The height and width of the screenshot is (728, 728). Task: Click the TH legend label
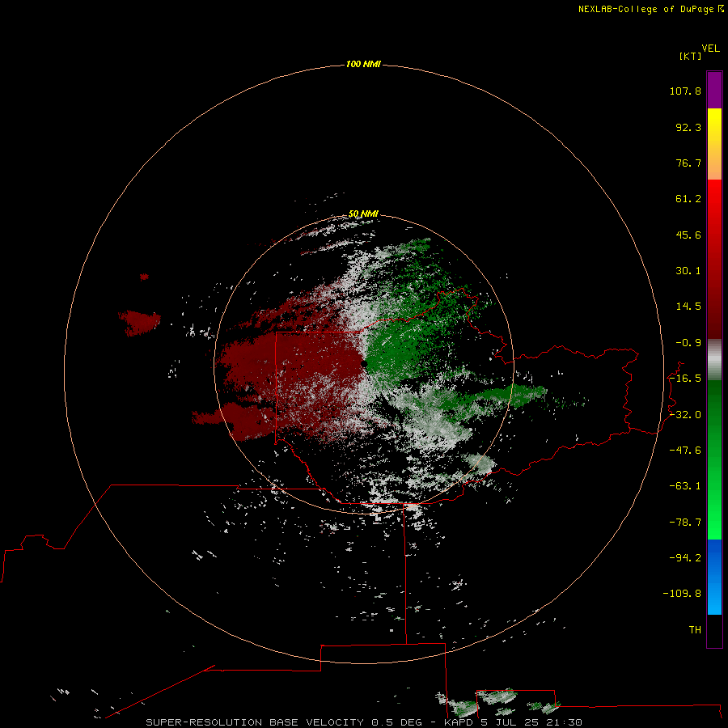click(695, 630)
